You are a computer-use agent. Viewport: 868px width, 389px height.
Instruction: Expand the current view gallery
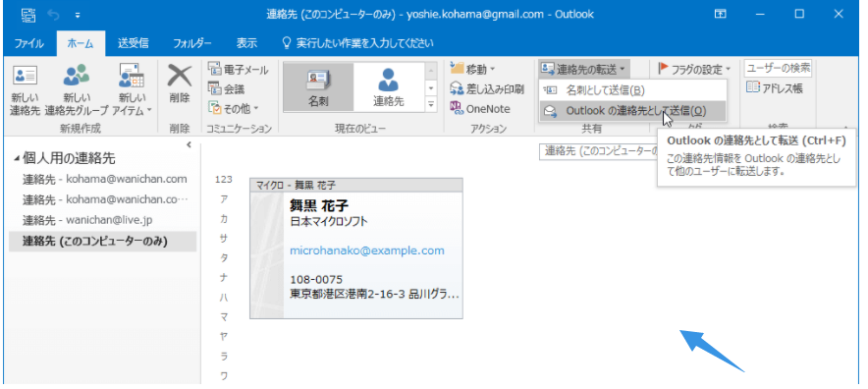(x=431, y=103)
